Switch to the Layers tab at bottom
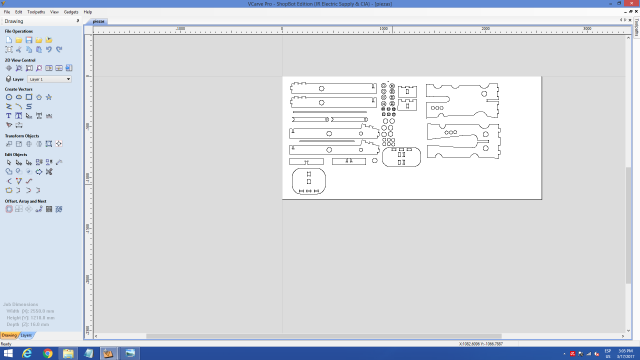Viewport: 640px width, 360px height. pyautogui.click(x=27, y=336)
